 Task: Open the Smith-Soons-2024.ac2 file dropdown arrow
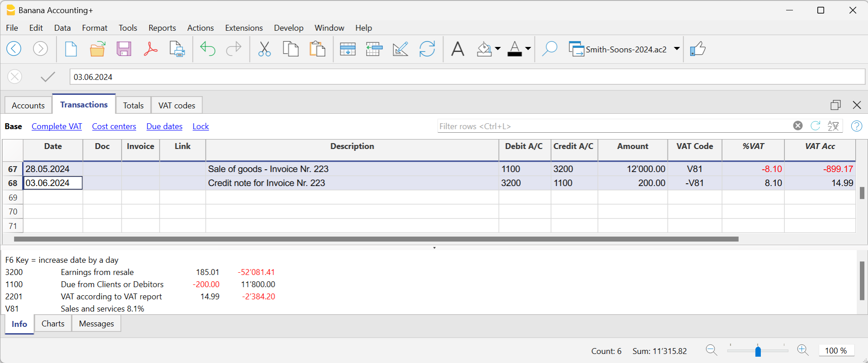point(677,48)
